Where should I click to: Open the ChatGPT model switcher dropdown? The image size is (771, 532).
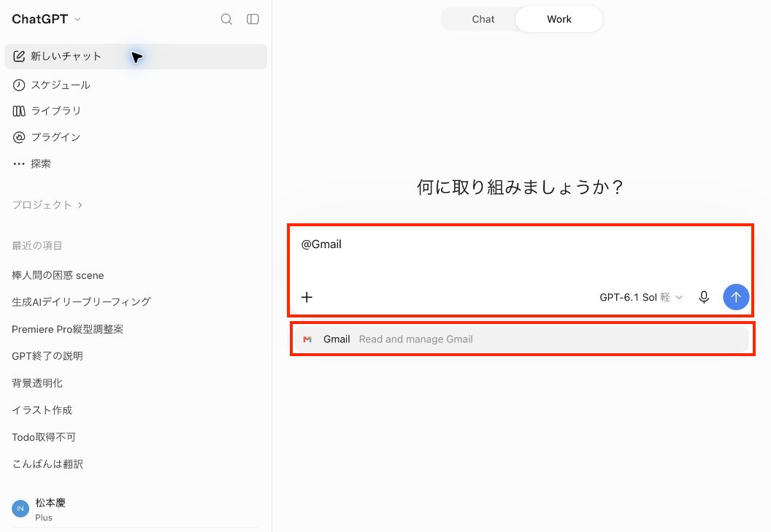(46, 19)
